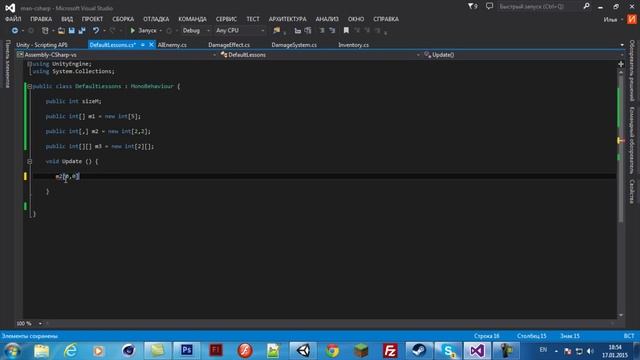Screen dimensions: 640x360
Task: Switch to the DamageEffect.cs tab
Action: 229,45
